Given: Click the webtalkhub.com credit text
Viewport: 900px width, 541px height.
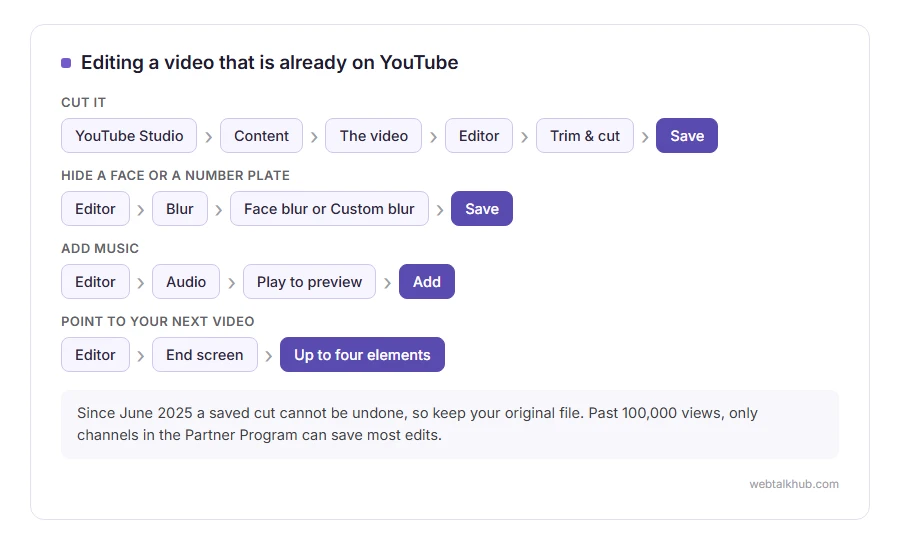Looking at the screenshot, I should [x=794, y=484].
